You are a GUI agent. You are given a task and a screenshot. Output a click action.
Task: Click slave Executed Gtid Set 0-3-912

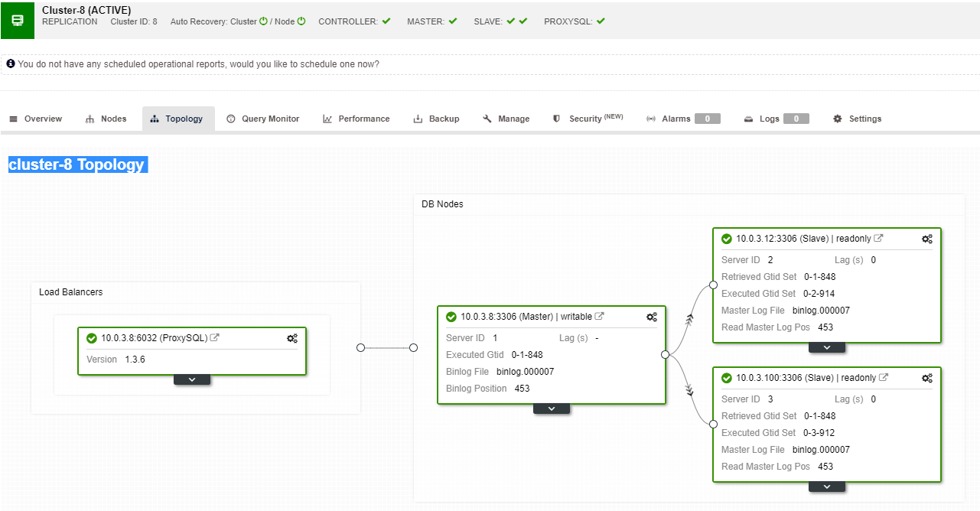click(x=820, y=433)
